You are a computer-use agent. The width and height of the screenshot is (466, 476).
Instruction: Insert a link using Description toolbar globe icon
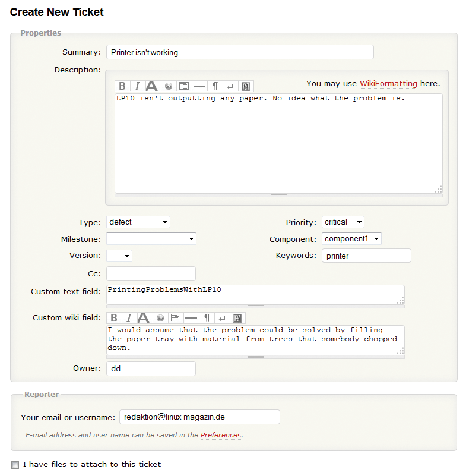point(169,86)
